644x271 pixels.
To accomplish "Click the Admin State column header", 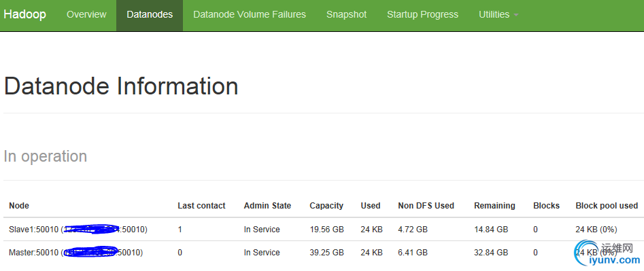I will [x=267, y=206].
